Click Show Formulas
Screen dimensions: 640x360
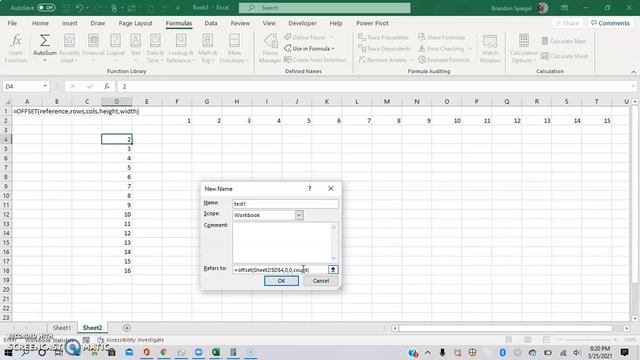click(x=442, y=37)
